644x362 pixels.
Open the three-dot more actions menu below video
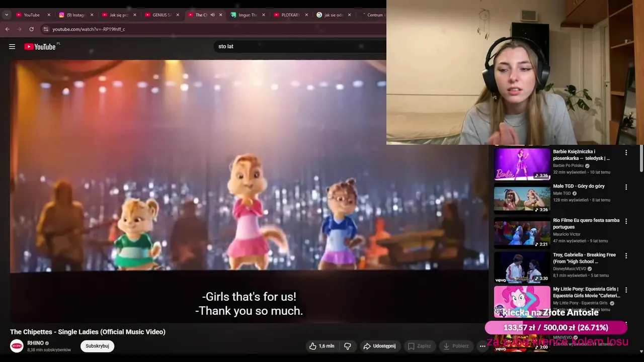coord(482,346)
